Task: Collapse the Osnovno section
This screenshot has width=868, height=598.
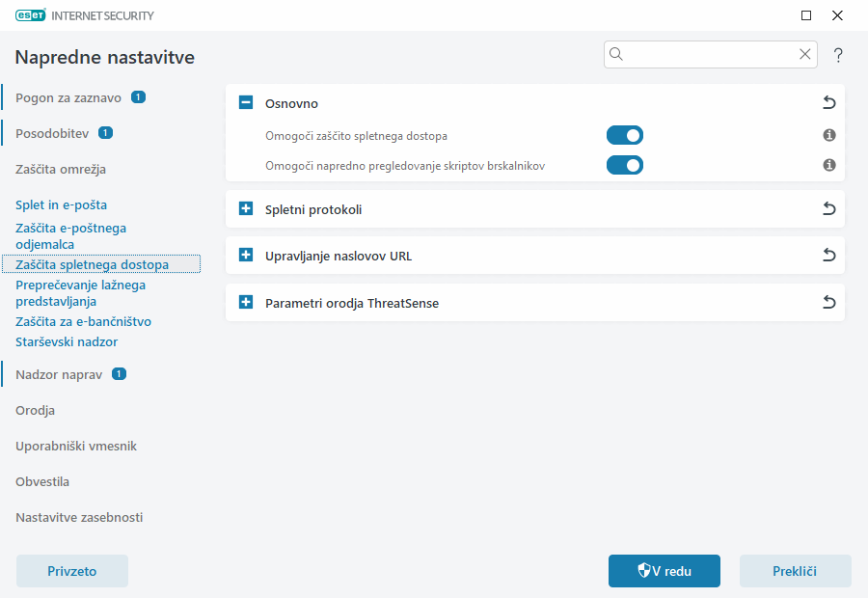Action: [x=245, y=103]
